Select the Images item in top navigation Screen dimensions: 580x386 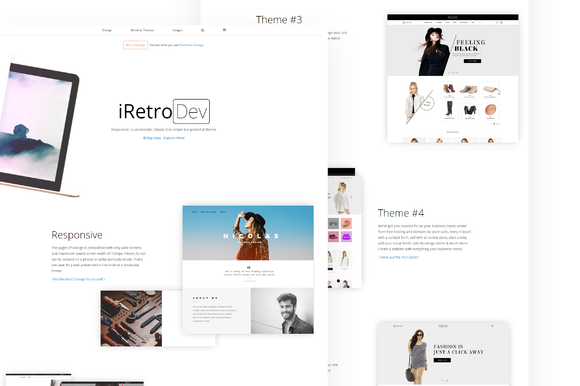tap(177, 30)
